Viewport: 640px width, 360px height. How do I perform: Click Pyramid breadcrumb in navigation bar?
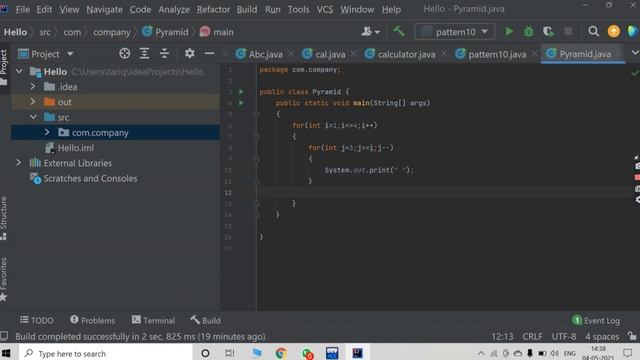165,32
